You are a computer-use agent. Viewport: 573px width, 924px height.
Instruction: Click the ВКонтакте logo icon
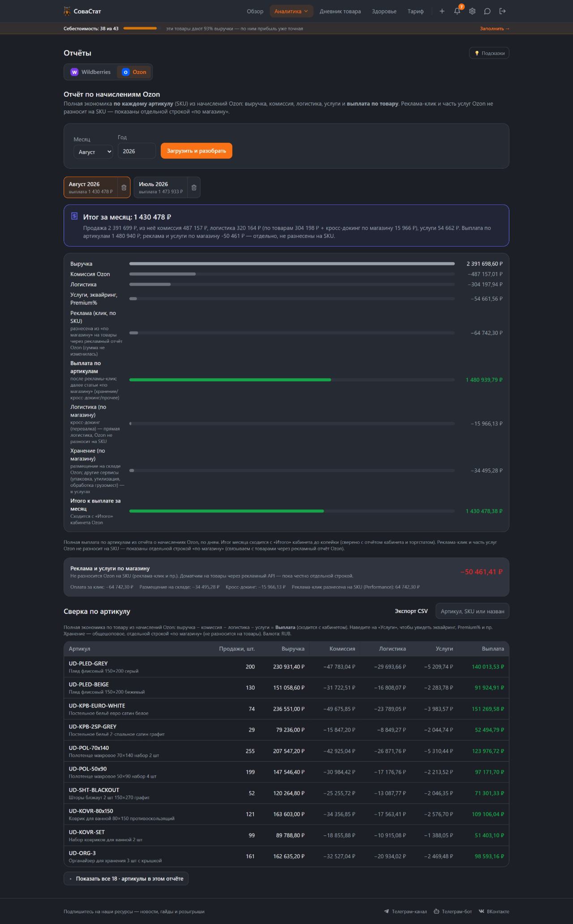(481, 911)
